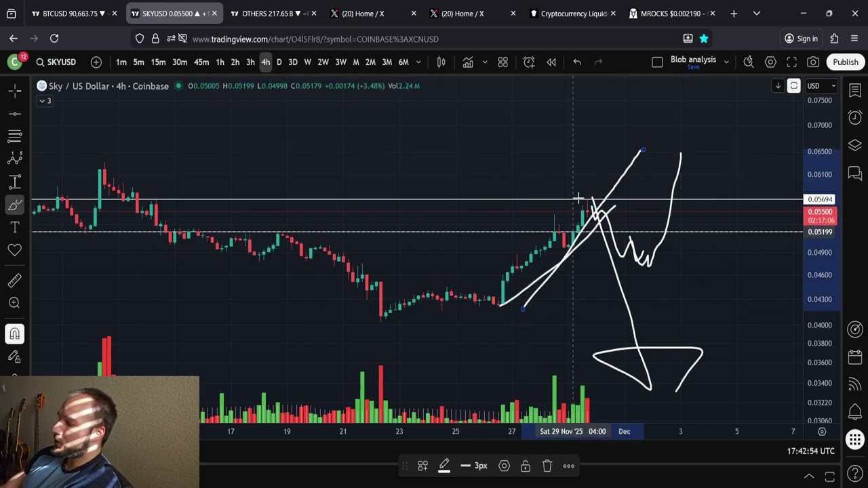
Task: Open timezone menu at 17:42:54 UTC
Action: click(810, 451)
